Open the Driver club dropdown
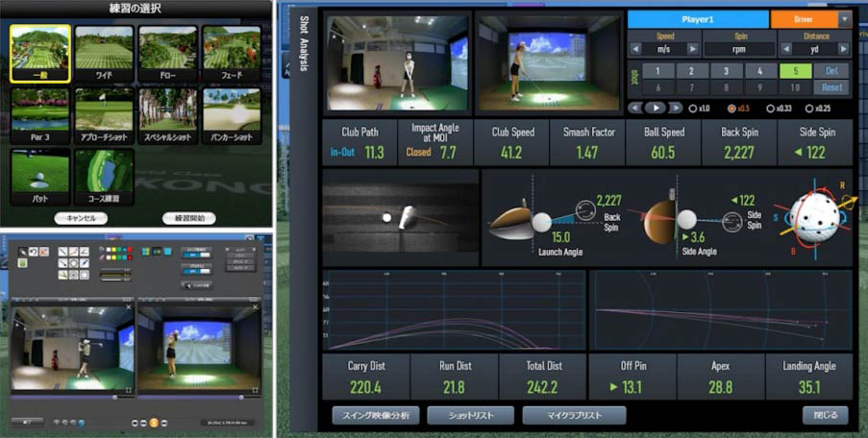This screenshot has height=438, width=868. click(845, 19)
